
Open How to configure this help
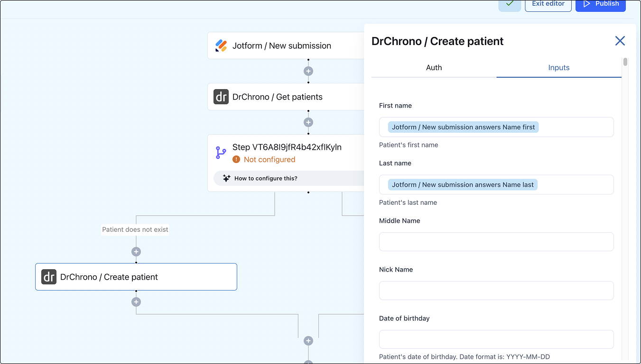coord(266,178)
